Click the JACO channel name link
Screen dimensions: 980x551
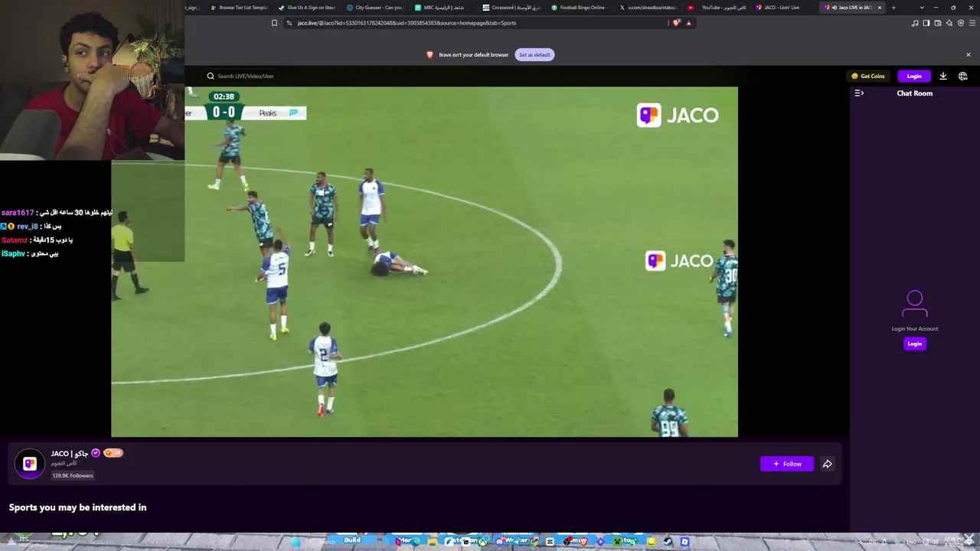[70, 453]
